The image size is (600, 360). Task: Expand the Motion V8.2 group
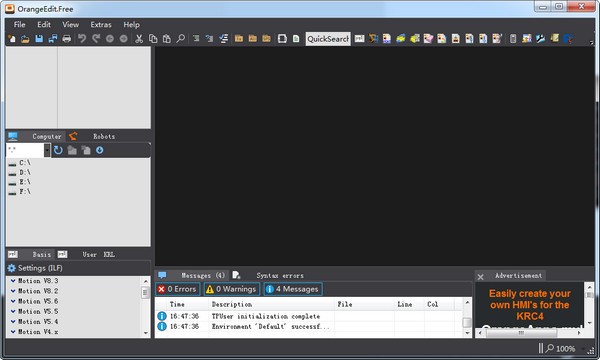[x=13, y=291]
